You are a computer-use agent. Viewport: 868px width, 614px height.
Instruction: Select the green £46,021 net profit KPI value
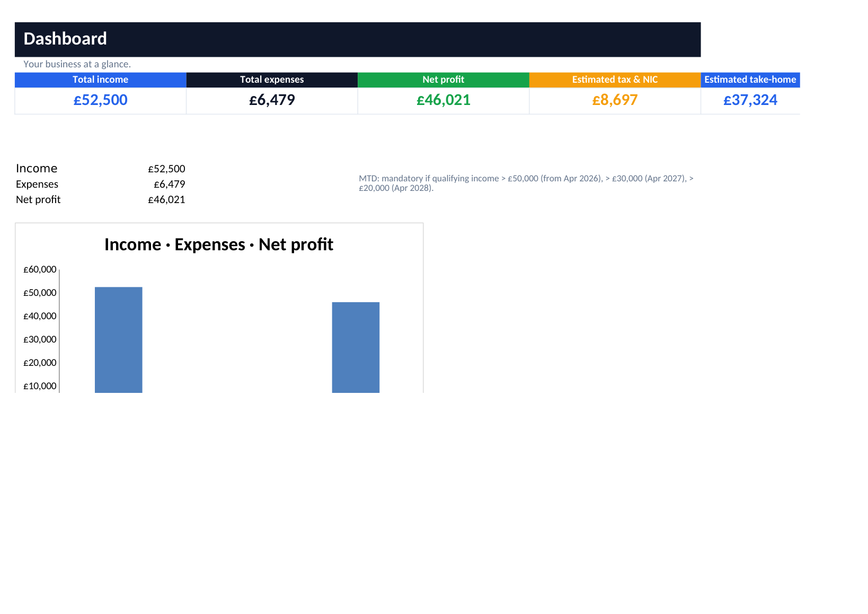444,100
